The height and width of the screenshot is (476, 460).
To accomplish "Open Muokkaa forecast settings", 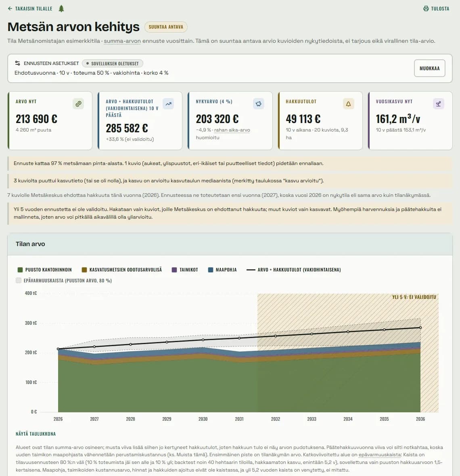I will 429,68.
